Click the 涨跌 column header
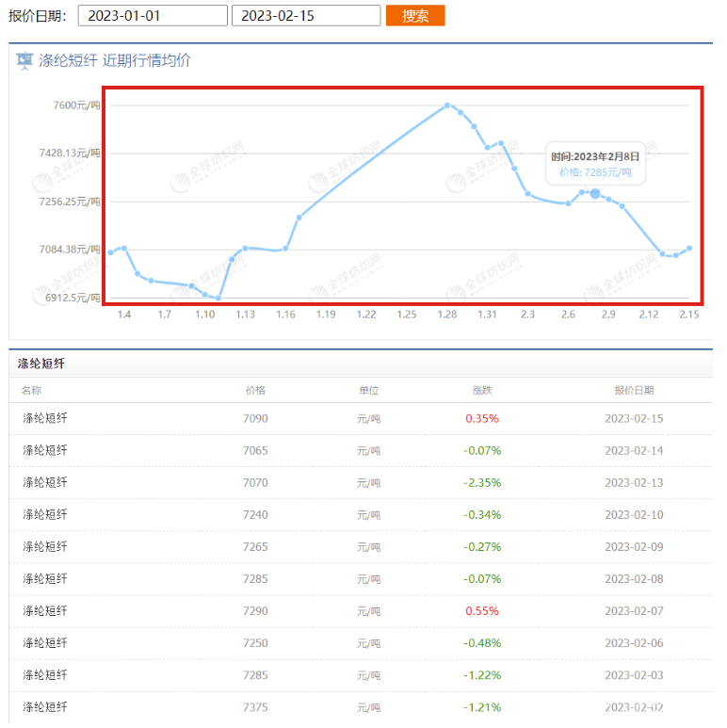The height and width of the screenshot is (728, 727). tap(481, 390)
